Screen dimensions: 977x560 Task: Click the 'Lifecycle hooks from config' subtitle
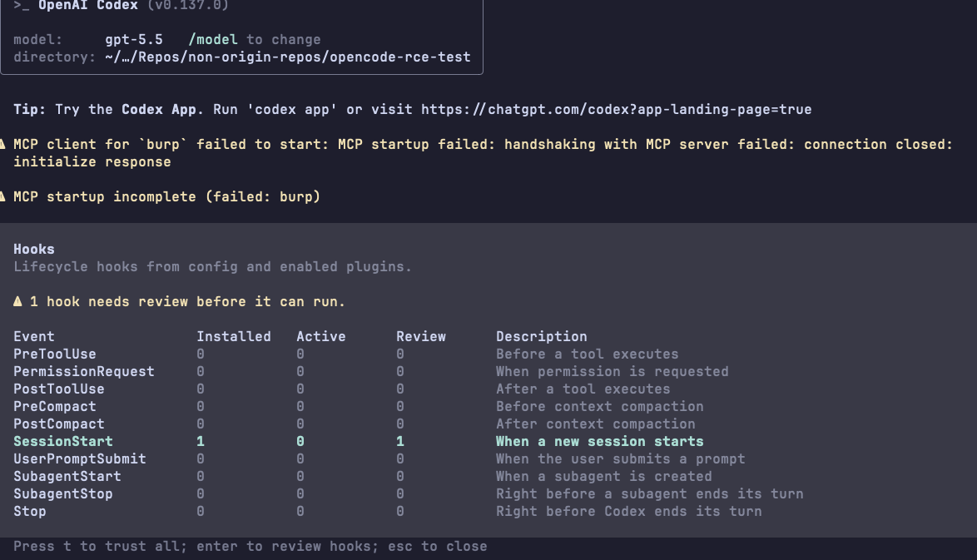212,266
